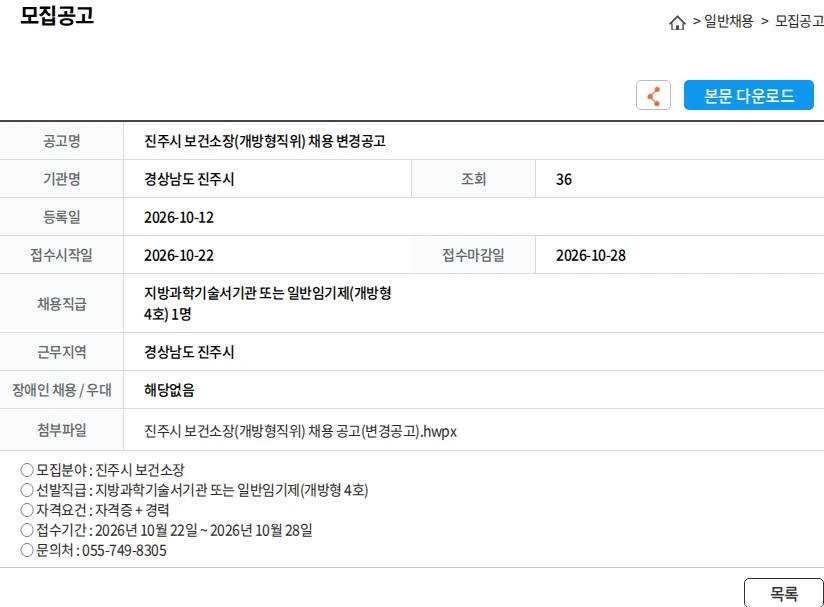Click the 접수시작일 label cell
Image resolution: width=824 pixels, height=607 pixels.
pyautogui.click(x=61, y=255)
